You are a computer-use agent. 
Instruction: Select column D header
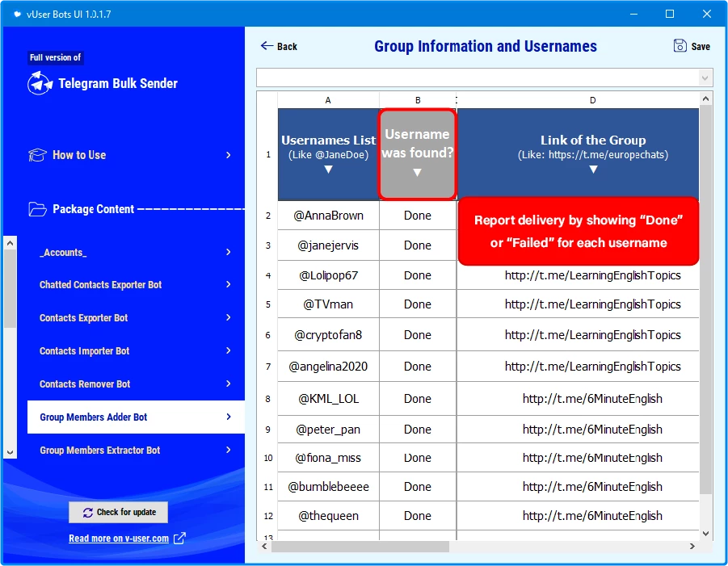(592, 100)
